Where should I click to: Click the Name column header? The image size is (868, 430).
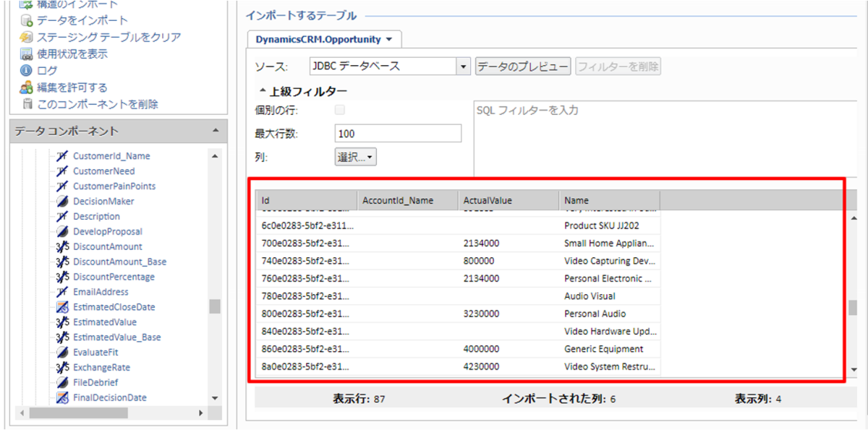coord(609,200)
